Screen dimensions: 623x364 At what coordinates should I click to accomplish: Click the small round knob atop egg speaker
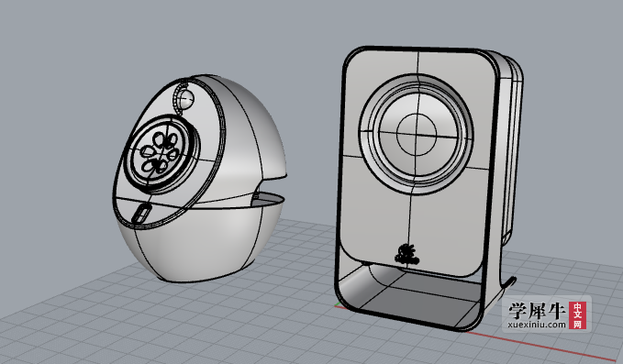pyautogui.click(x=185, y=98)
